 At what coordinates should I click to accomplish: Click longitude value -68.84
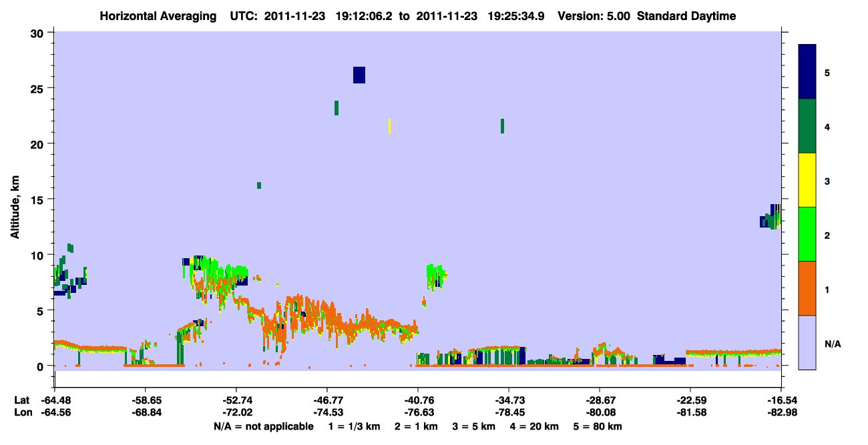tap(146, 412)
